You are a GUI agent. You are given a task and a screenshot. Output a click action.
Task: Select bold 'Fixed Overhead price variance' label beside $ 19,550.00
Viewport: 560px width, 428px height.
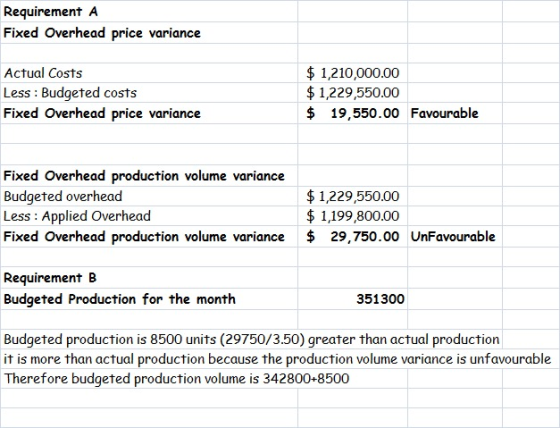coord(149,113)
